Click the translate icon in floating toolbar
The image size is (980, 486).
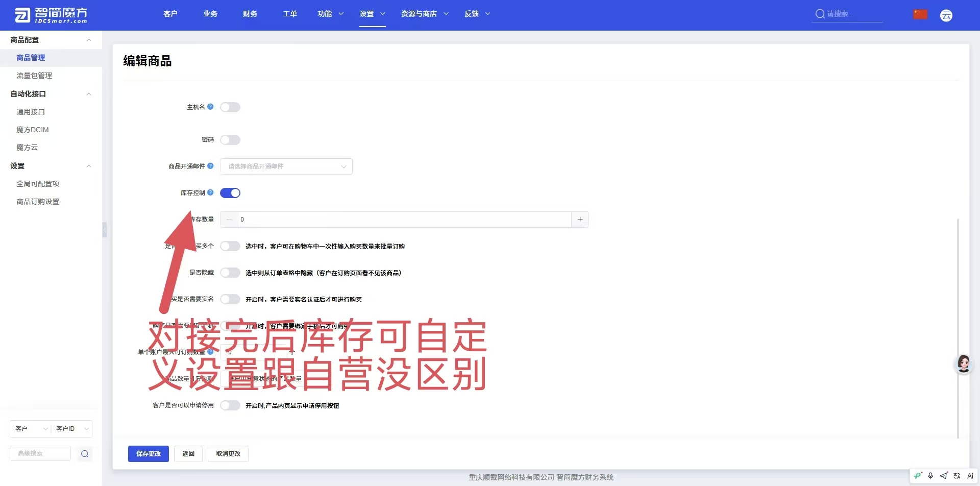pyautogui.click(x=957, y=476)
